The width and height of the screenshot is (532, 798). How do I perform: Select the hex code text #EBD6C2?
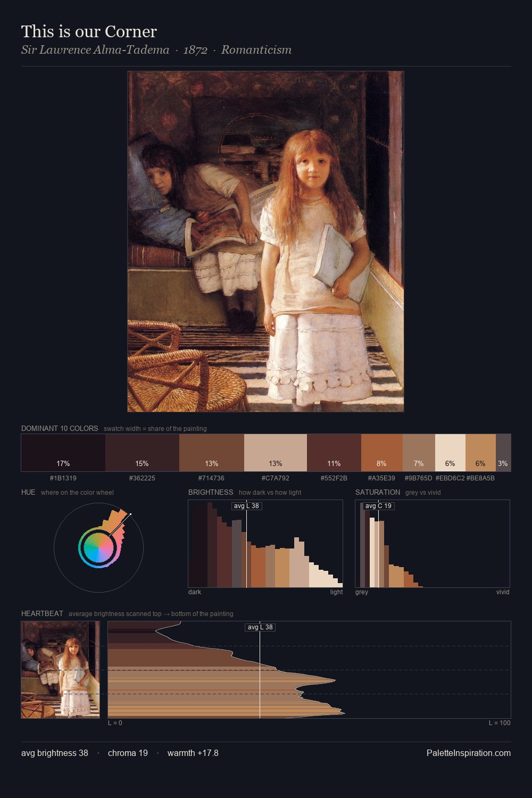[x=450, y=478]
